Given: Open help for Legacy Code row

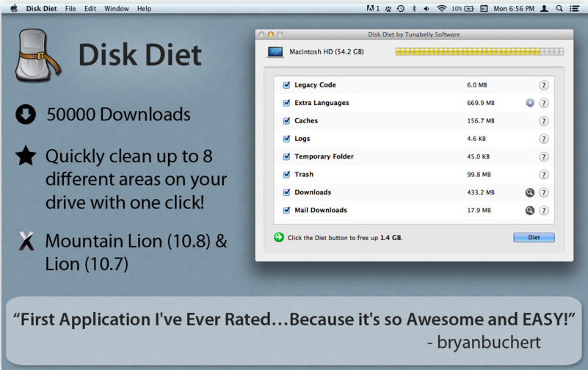Looking at the screenshot, I should 544,85.
